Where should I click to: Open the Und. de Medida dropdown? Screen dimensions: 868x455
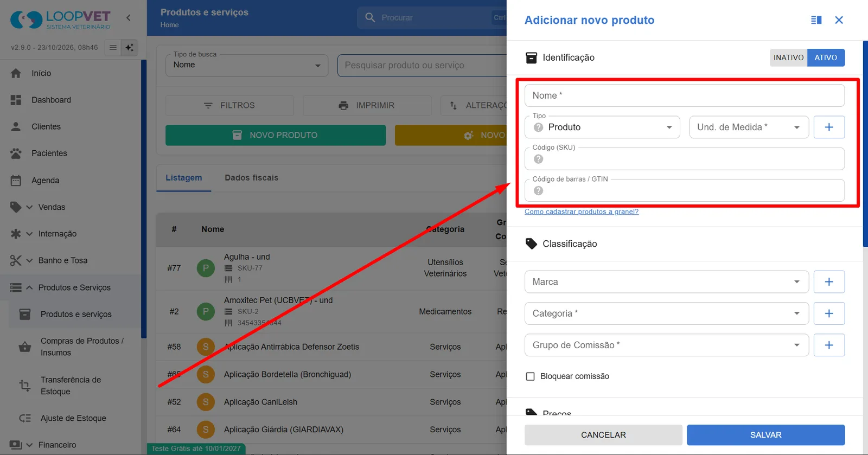pos(749,127)
